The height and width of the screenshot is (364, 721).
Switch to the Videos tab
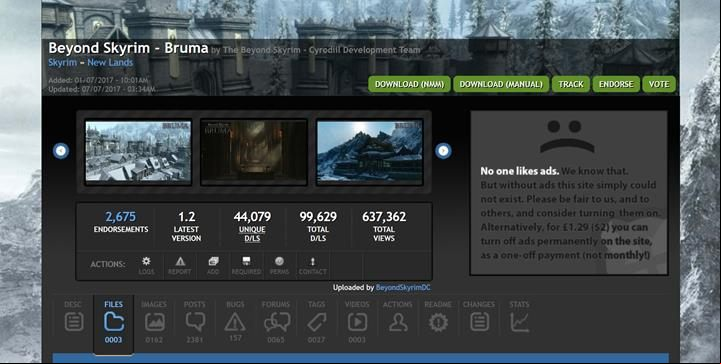[357, 322]
